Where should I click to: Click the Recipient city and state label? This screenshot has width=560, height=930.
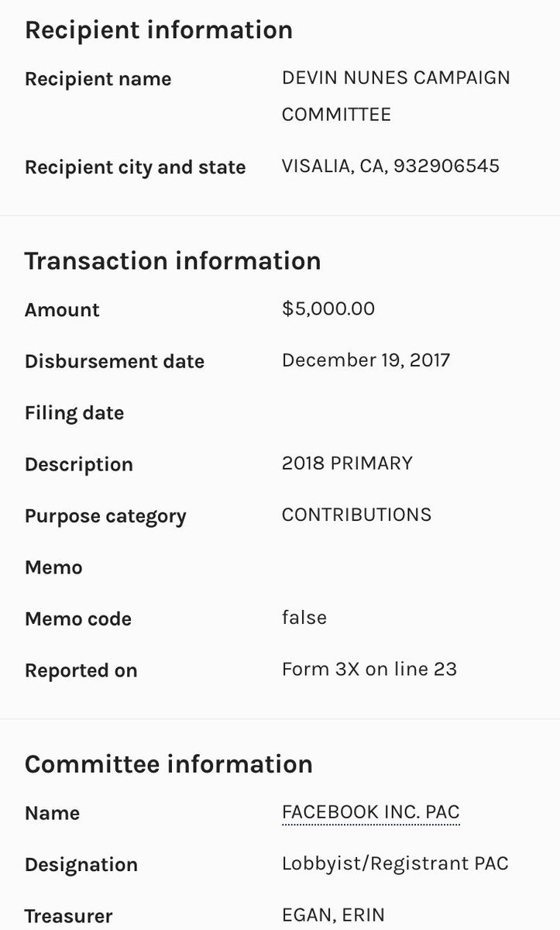point(136,167)
